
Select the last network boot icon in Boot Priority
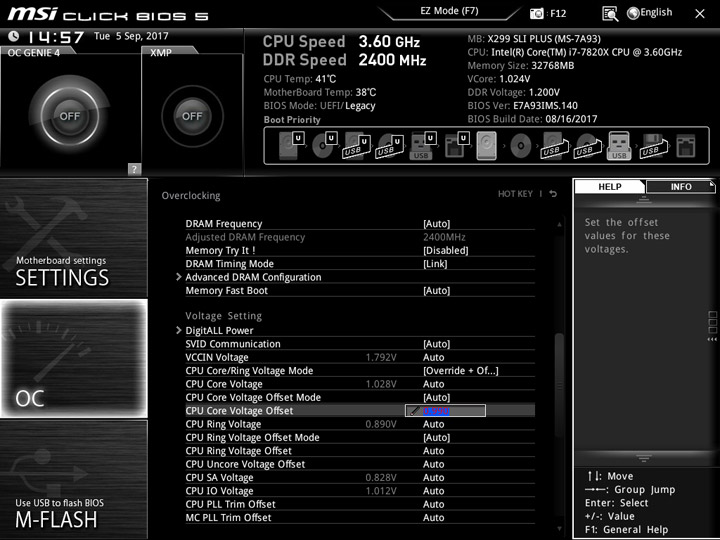click(686, 146)
